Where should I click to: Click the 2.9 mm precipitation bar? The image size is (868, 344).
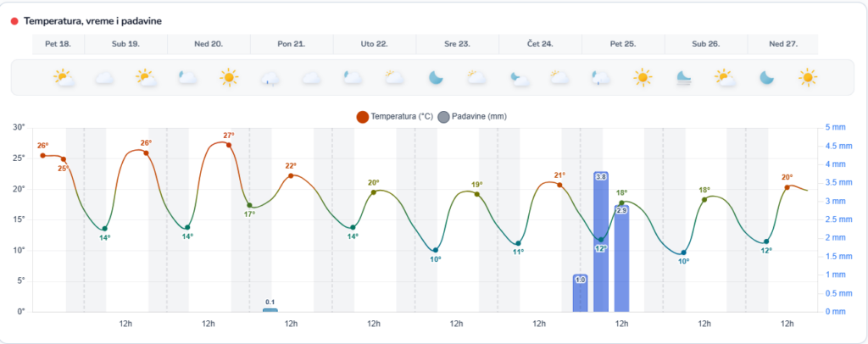[x=621, y=258]
